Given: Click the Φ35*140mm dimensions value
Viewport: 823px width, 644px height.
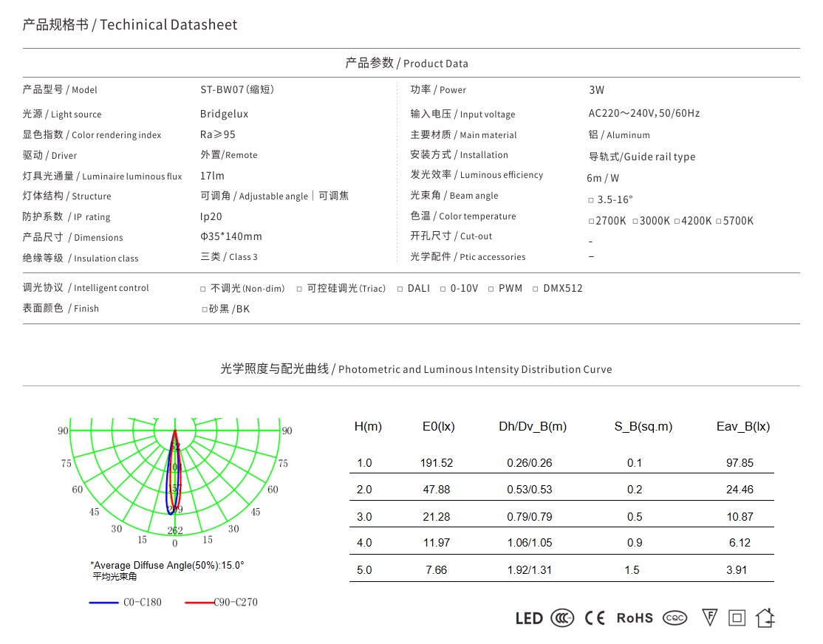Looking at the screenshot, I should point(231,237).
